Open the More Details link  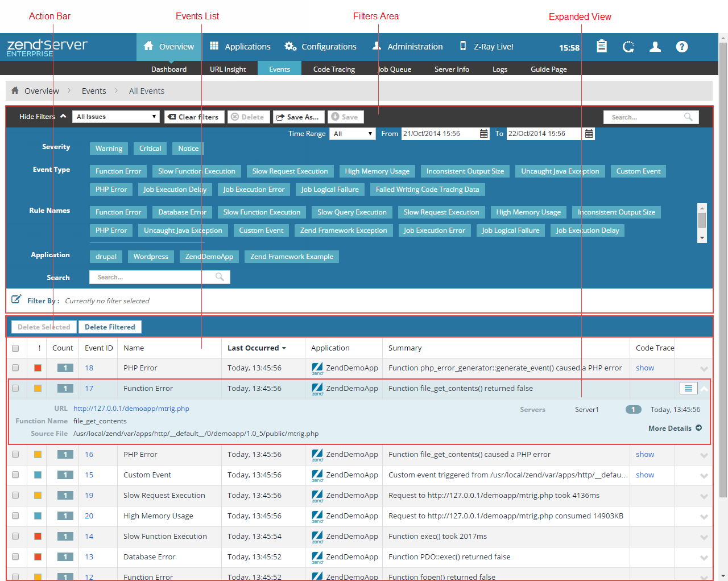click(675, 428)
